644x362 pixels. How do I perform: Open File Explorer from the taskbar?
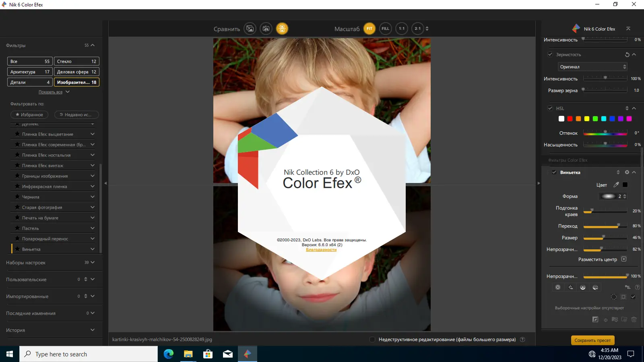click(188, 354)
